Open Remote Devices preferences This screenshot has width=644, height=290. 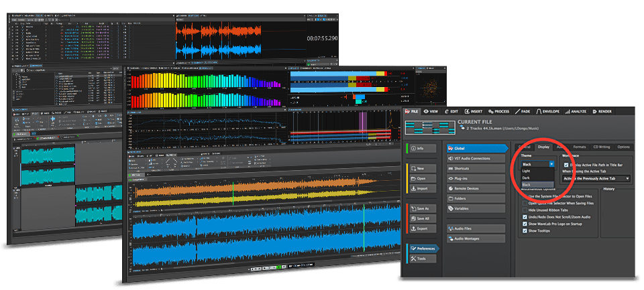pos(476,189)
